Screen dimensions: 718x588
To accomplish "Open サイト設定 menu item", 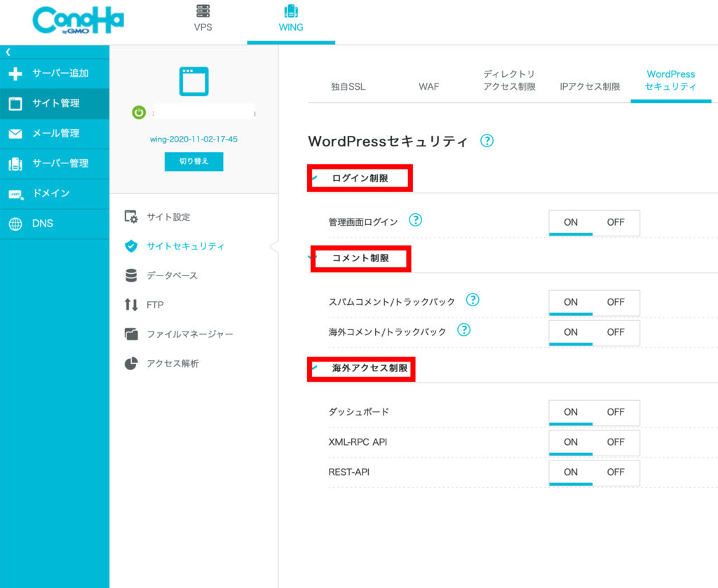I will click(168, 217).
